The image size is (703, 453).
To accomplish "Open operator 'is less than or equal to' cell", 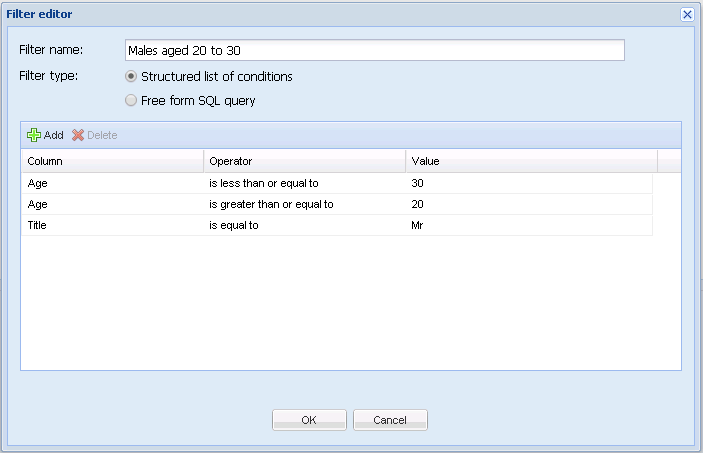I will pyautogui.click(x=304, y=183).
